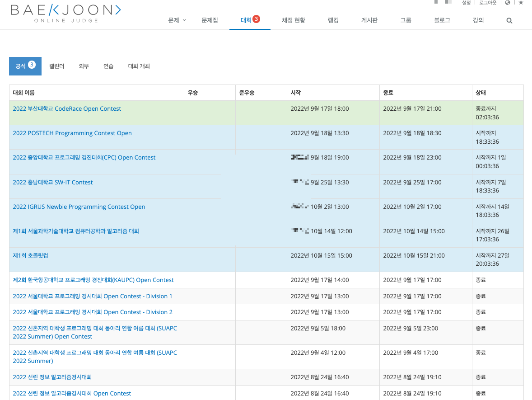
Task: Open 2022 선린 정보 알고리즘경시대회 link
Action: coord(52,377)
